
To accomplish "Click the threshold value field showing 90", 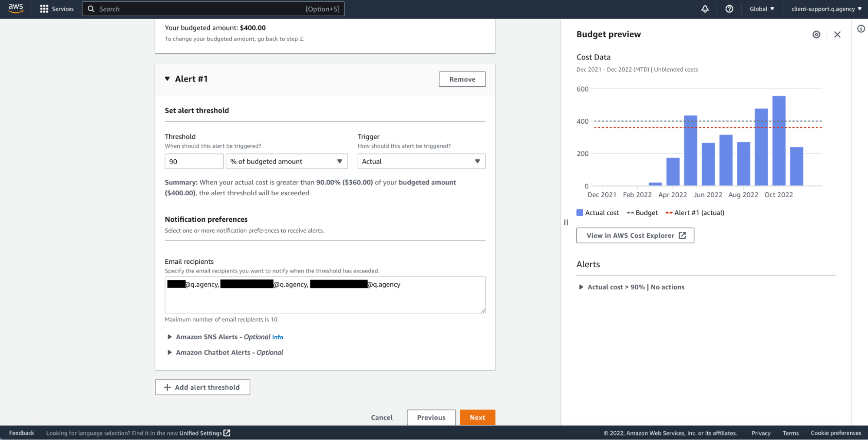I will tap(194, 161).
